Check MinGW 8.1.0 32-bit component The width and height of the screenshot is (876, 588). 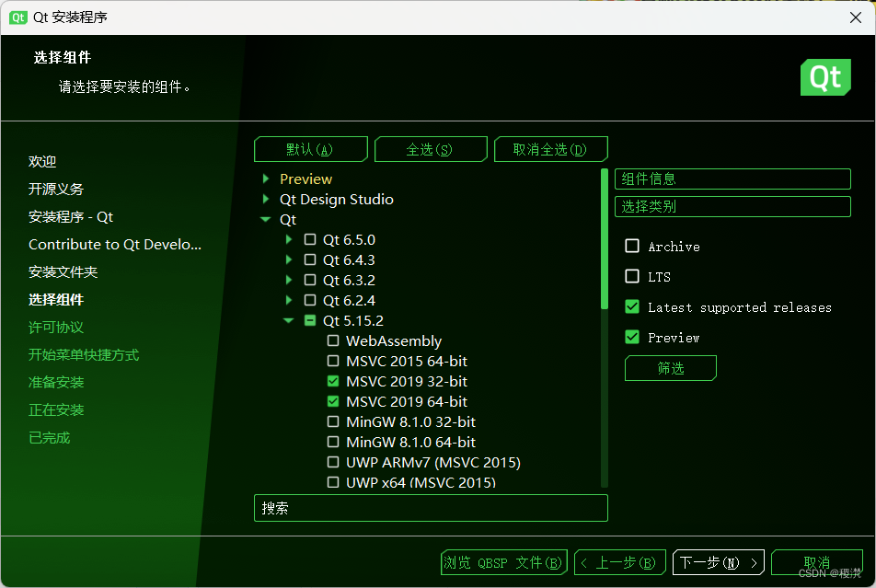[333, 421]
